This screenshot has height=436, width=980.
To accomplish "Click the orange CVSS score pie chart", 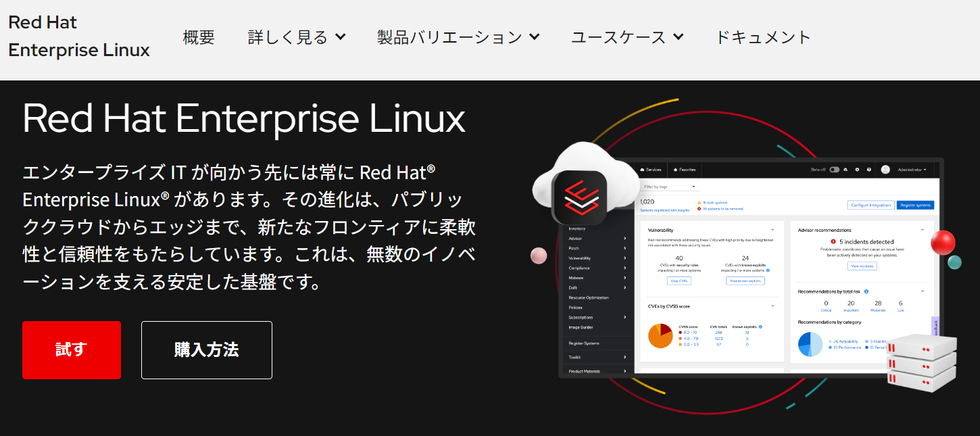I will pyautogui.click(x=660, y=336).
